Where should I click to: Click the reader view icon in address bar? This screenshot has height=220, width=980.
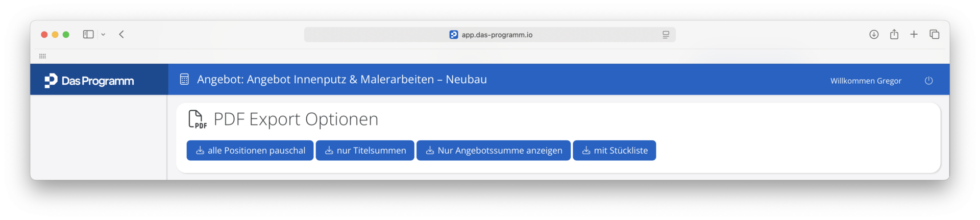[x=666, y=35]
